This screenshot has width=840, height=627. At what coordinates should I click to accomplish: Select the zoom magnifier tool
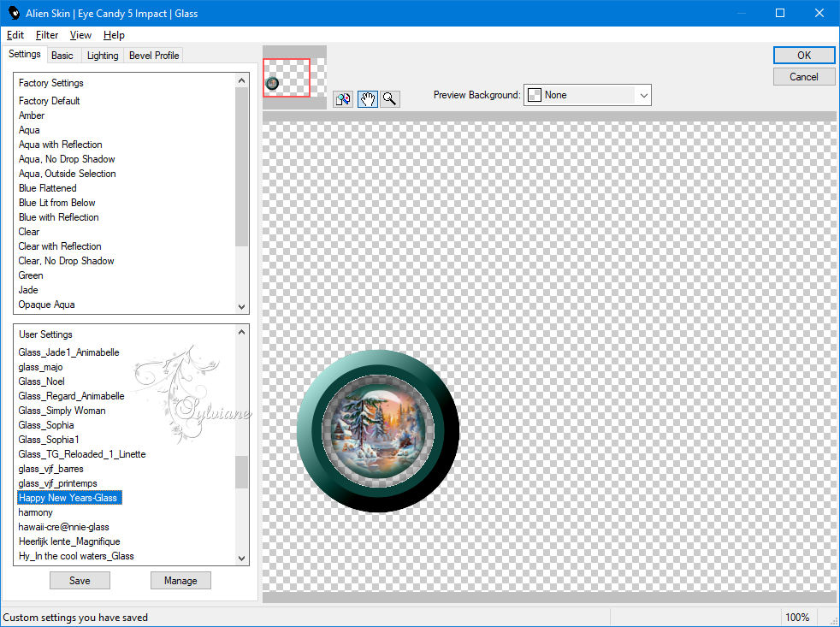pos(390,99)
